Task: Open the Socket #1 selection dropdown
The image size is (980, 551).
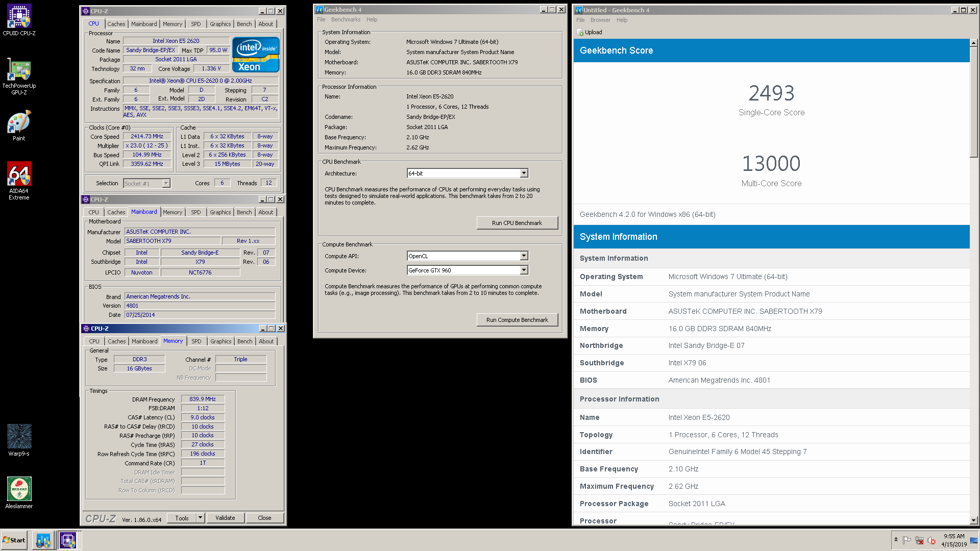Action: pyautogui.click(x=166, y=184)
